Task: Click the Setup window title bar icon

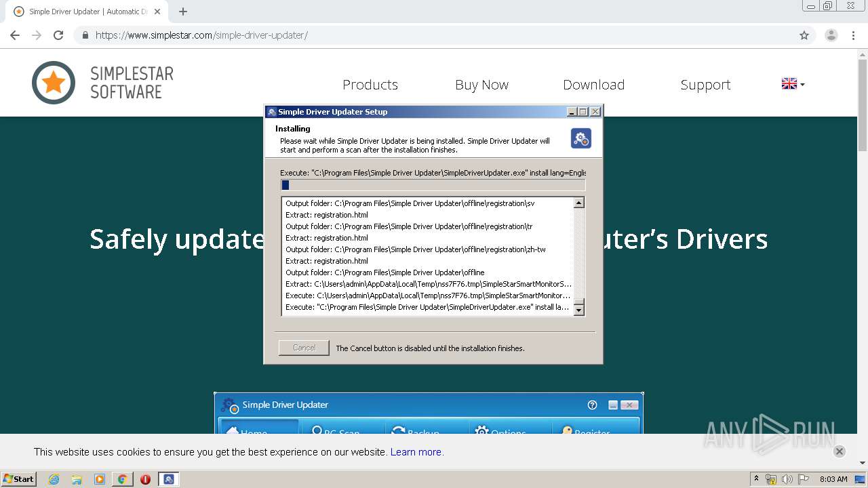Action: tap(272, 112)
